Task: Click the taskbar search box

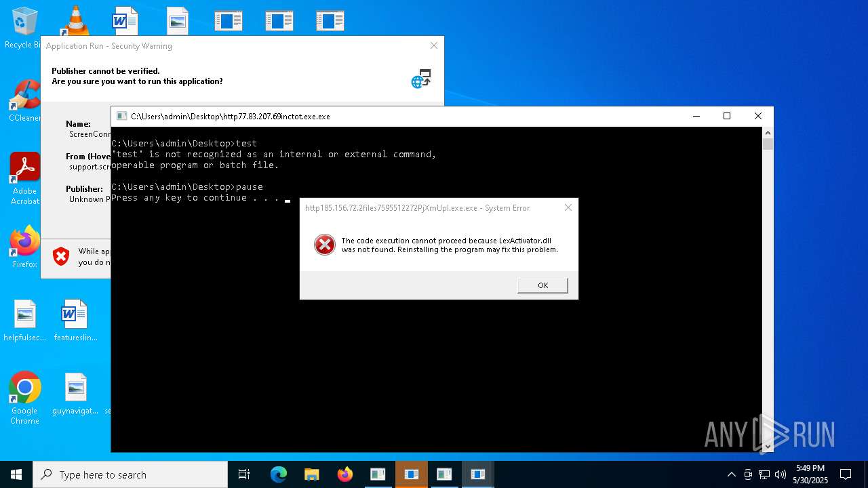Action: pos(130,474)
